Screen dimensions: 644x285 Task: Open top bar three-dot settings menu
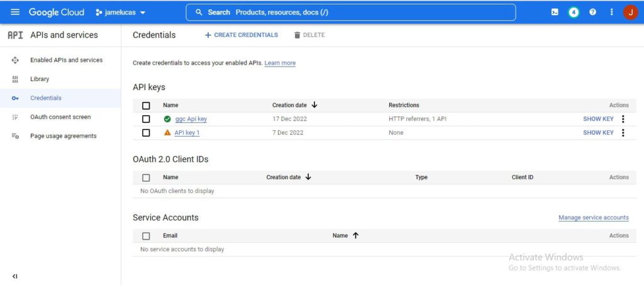coord(611,13)
